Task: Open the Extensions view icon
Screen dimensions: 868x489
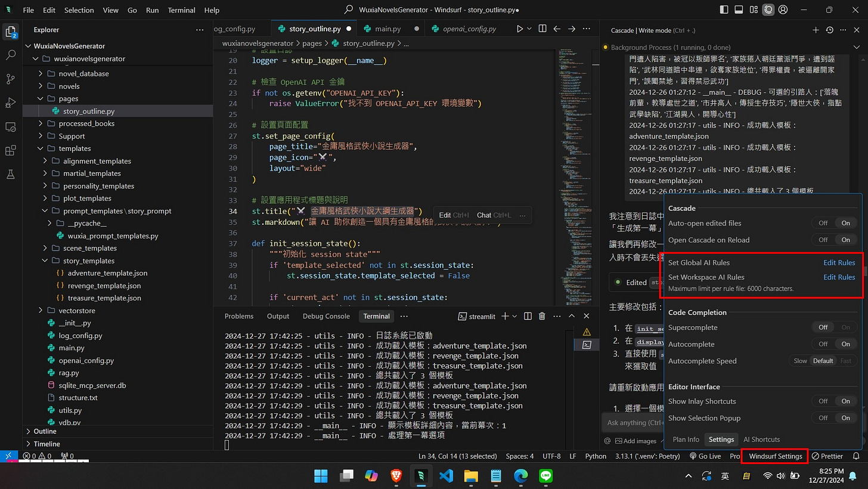Action: coord(11,150)
